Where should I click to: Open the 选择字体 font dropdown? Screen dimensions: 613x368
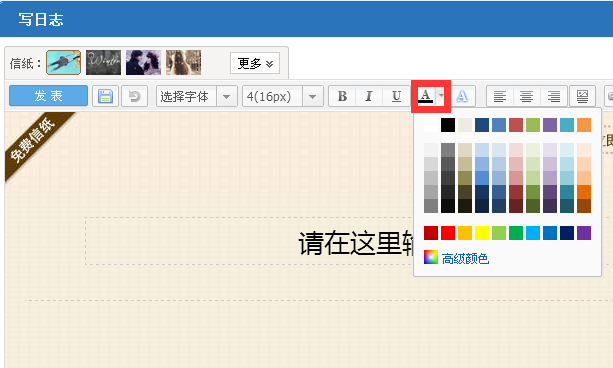(x=197, y=96)
